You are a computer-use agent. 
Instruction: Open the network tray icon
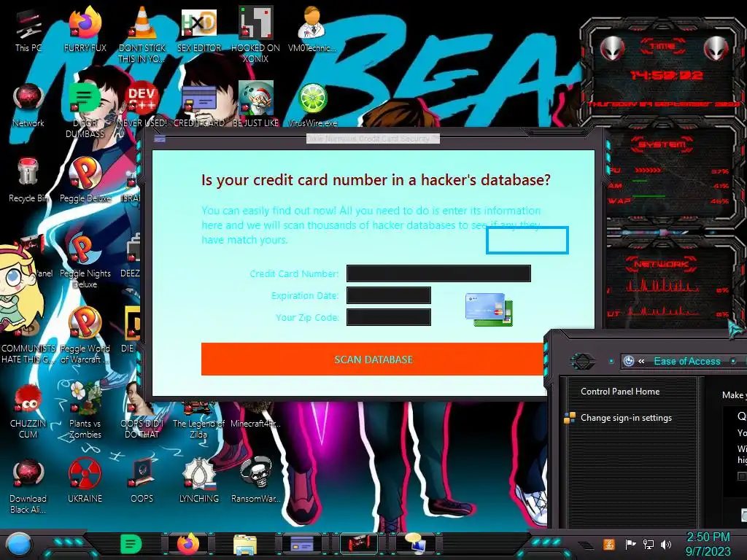pos(649,544)
